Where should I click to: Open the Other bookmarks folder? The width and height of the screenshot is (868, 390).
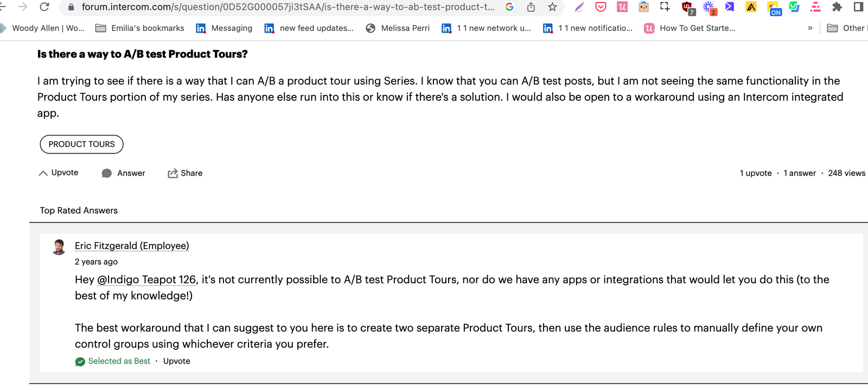(x=846, y=28)
